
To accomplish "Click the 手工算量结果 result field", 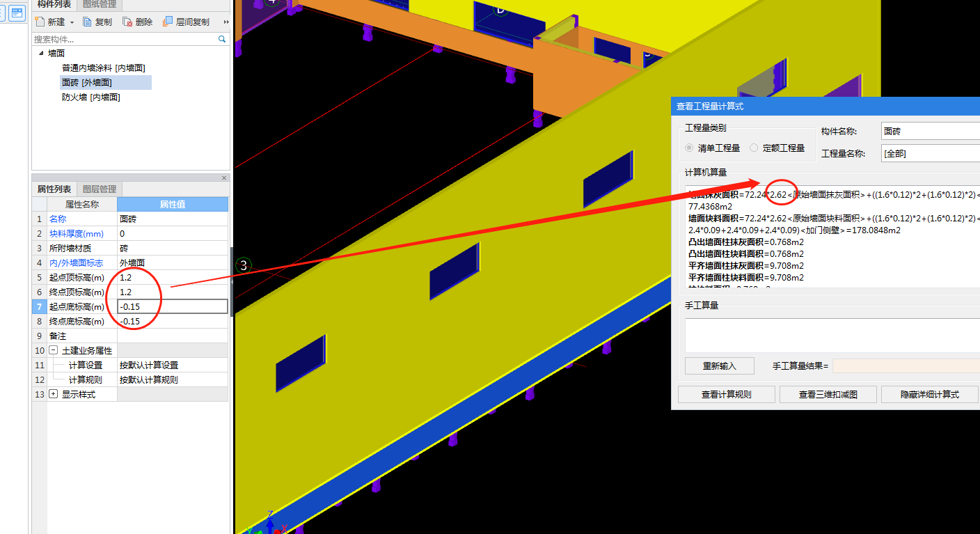I will (x=906, y=366).
